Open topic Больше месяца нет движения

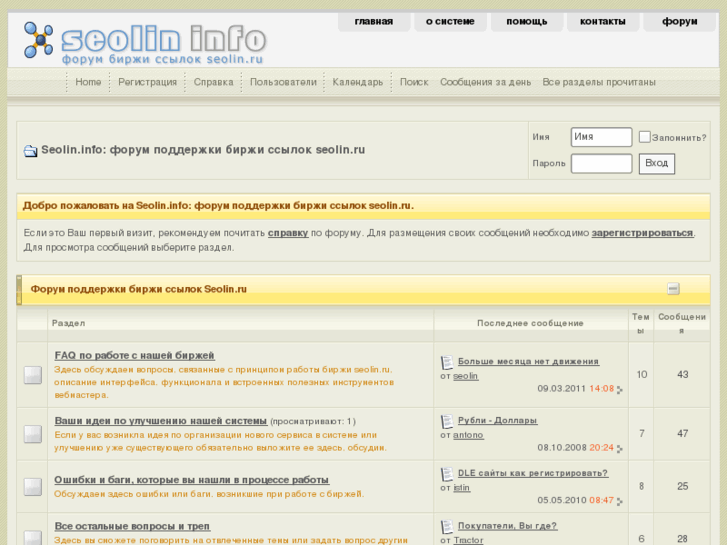[x=529, y=361]
